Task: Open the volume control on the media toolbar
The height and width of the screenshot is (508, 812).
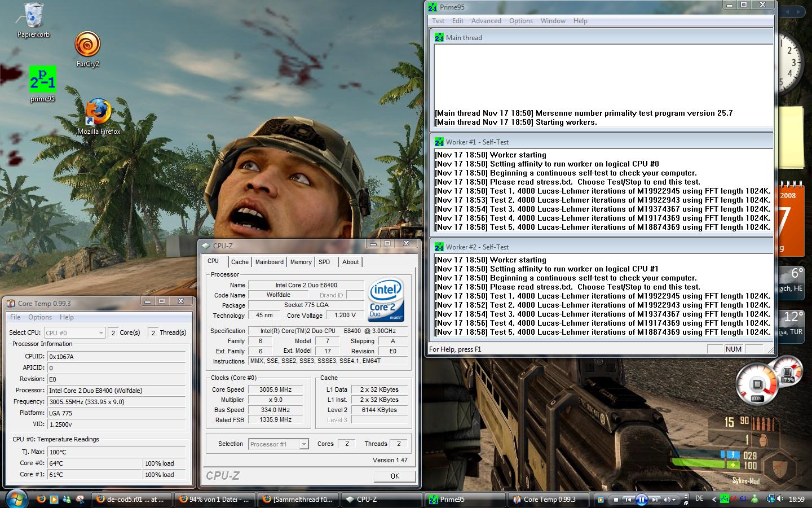Action: [x=669, y=500]
